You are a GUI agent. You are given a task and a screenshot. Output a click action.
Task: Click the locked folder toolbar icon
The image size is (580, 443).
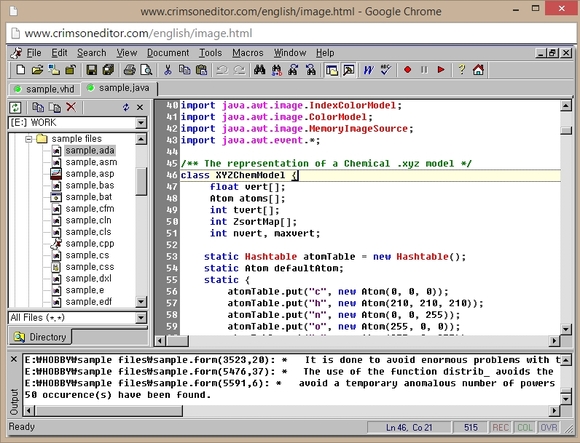click(70, 70)
